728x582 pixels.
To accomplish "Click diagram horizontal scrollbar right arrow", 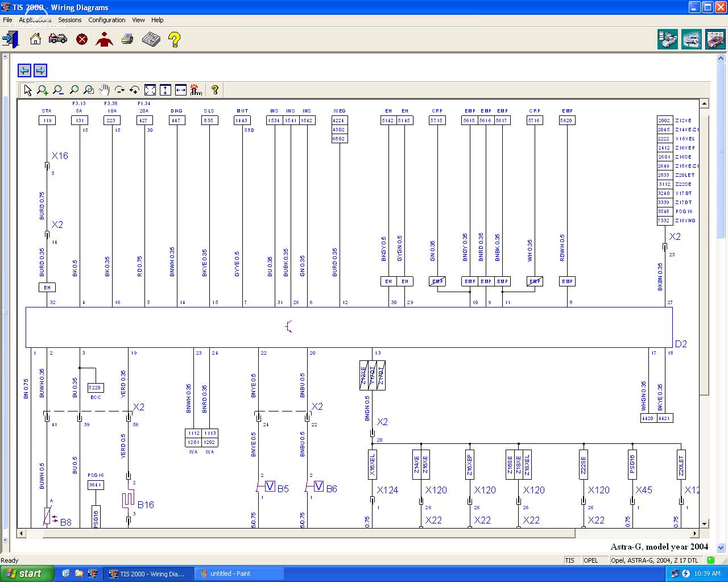I will pyautogui.click(x=694, y=533).
